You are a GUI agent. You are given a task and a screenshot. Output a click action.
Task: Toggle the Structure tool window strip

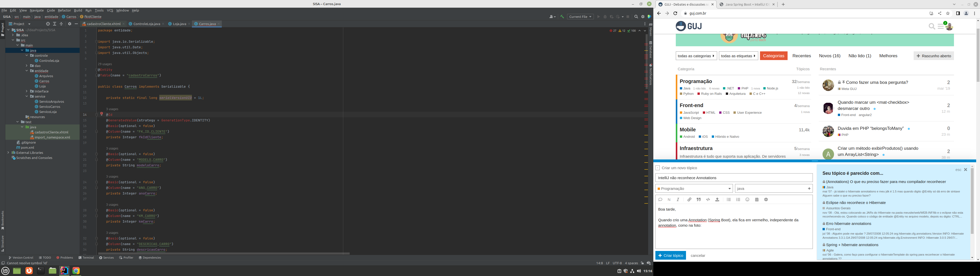tap(2, 243)
